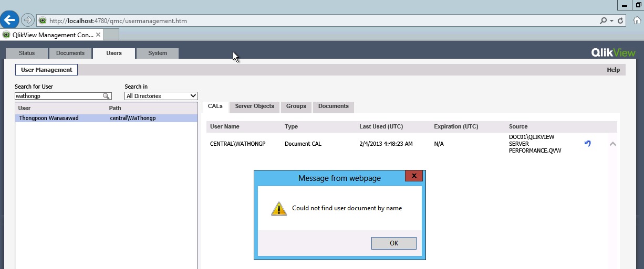Click the User column header
The image size is (644, 269).
[25, 108]
